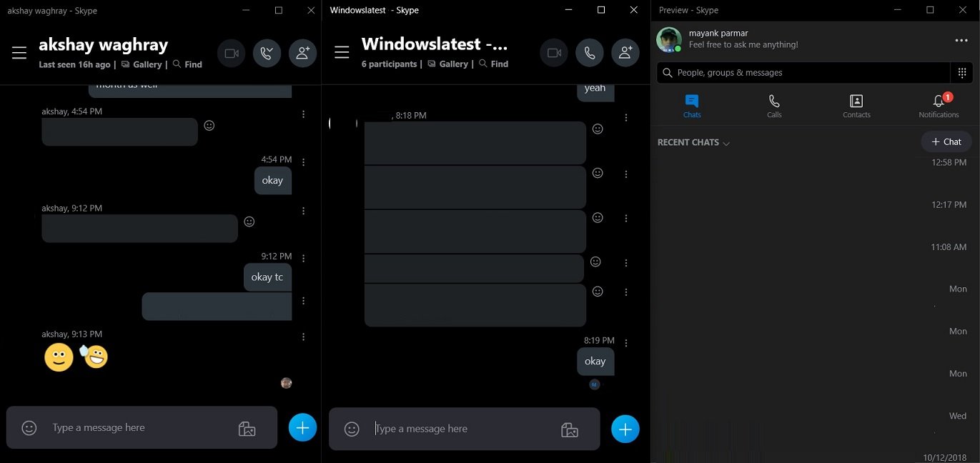Screen dimensions: 980x463
Task: Open Gallery in akshay waghray chat
Action: pos(142,64)
